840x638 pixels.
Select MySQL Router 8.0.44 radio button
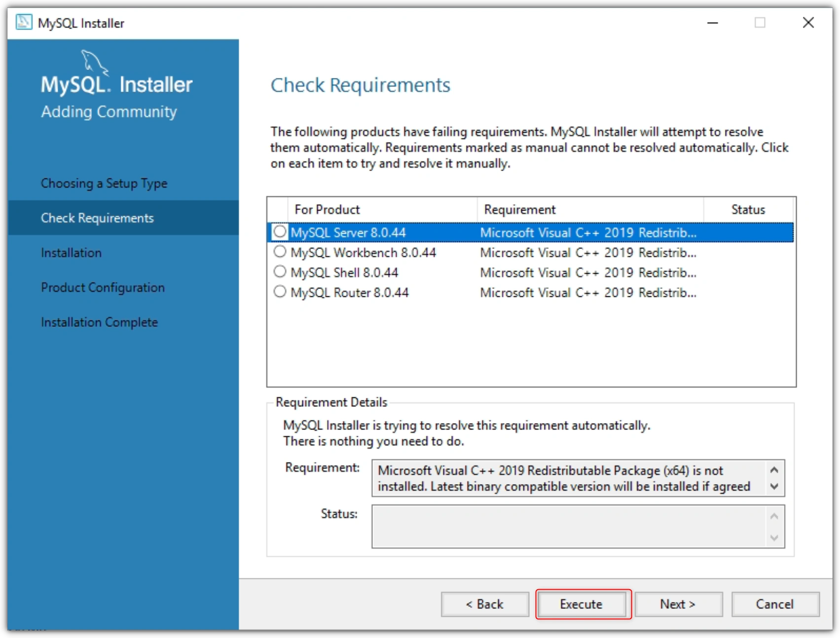coord(280,291)
